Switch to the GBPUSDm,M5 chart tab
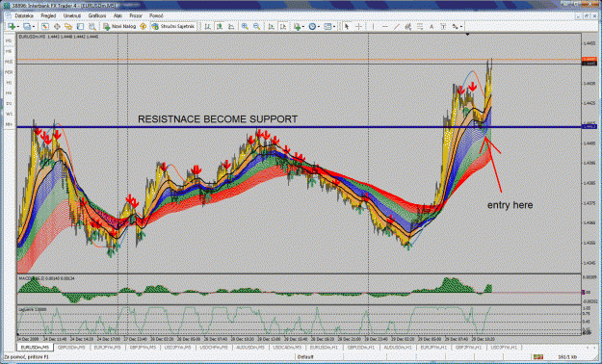The image size is (602, 364). [x=71, y=347]
